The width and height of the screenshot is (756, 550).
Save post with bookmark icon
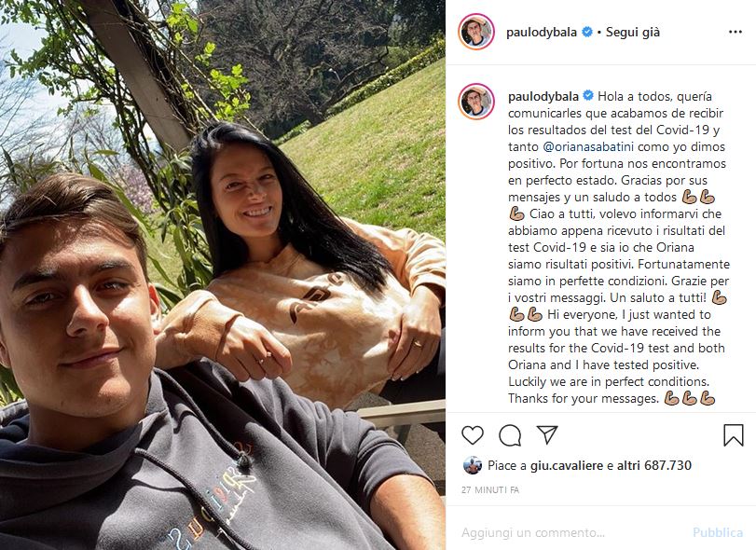pyautogui.click(x=734, y=434)
